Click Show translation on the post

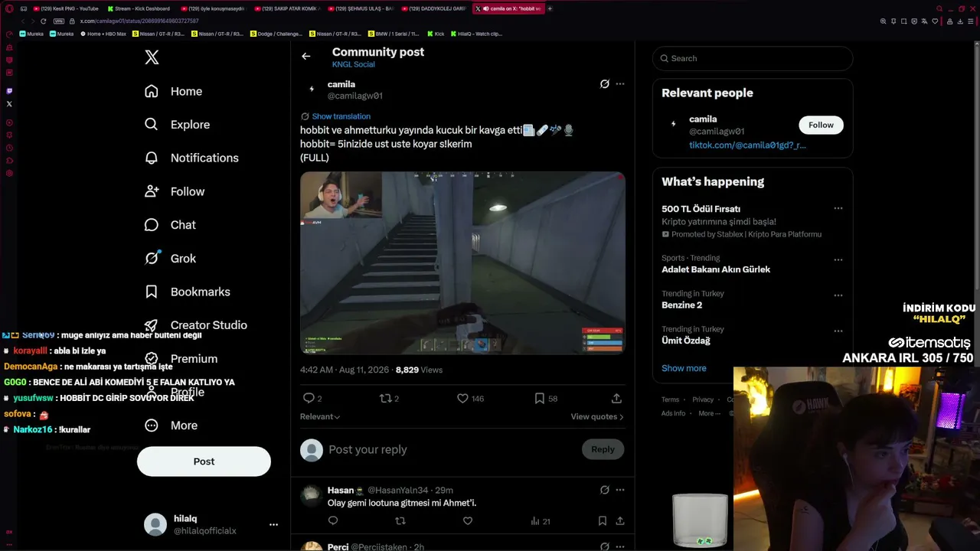pyautogui.click(x=341, y=116)
